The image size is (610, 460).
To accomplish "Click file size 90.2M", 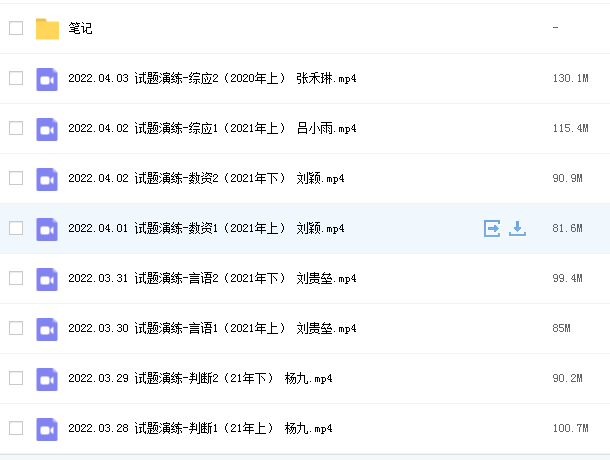I will tap(567, 378).
